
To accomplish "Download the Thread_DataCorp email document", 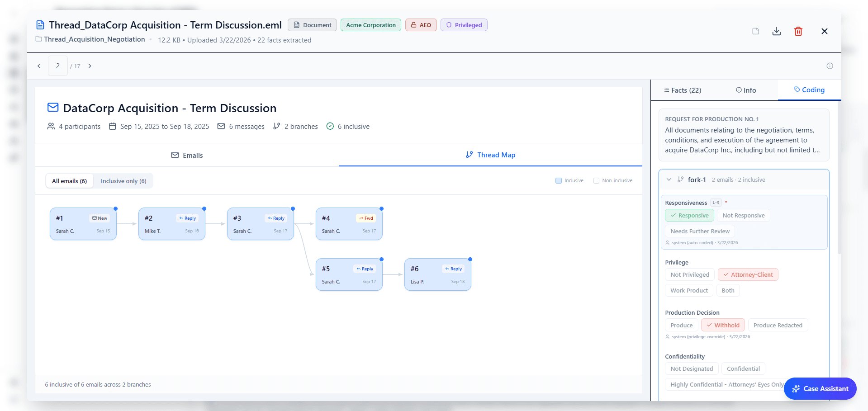I will pos(777,31).
